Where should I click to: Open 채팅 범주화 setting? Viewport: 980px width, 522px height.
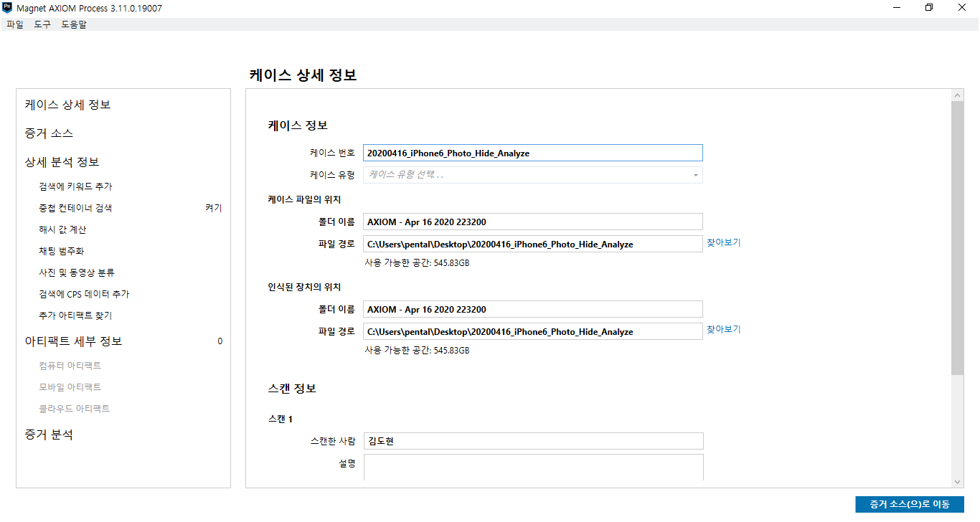tap(61, 251)
